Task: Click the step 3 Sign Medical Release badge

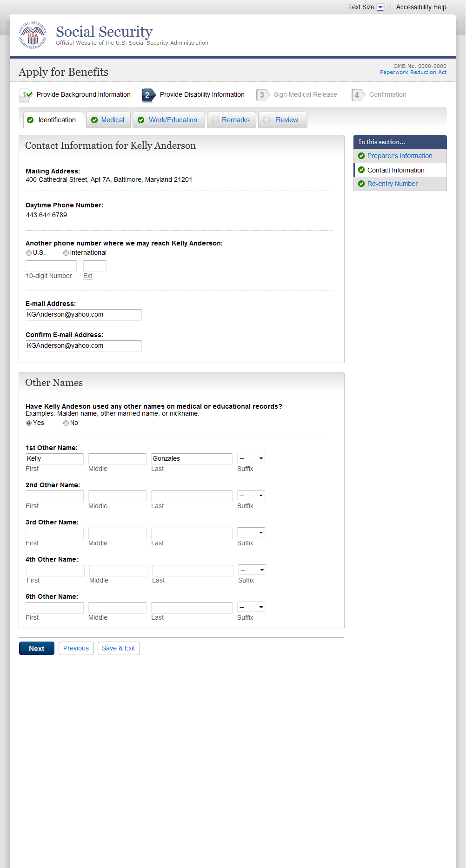Action: (x=262, y=95)
